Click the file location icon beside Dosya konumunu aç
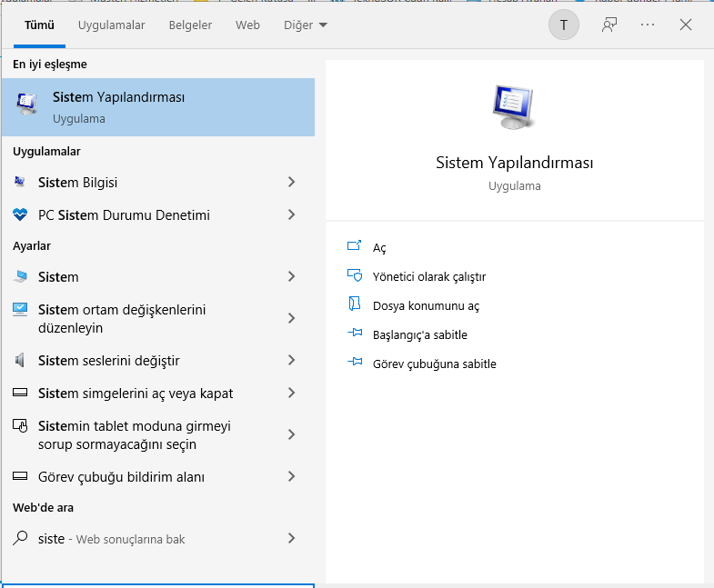The height and width of the screenshot is (588, 714). pyautogui.click(x=354, y=304)
